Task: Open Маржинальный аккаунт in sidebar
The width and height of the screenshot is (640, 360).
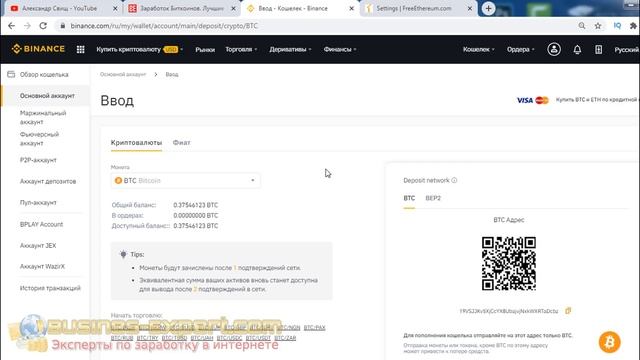Action: [43, 117]
